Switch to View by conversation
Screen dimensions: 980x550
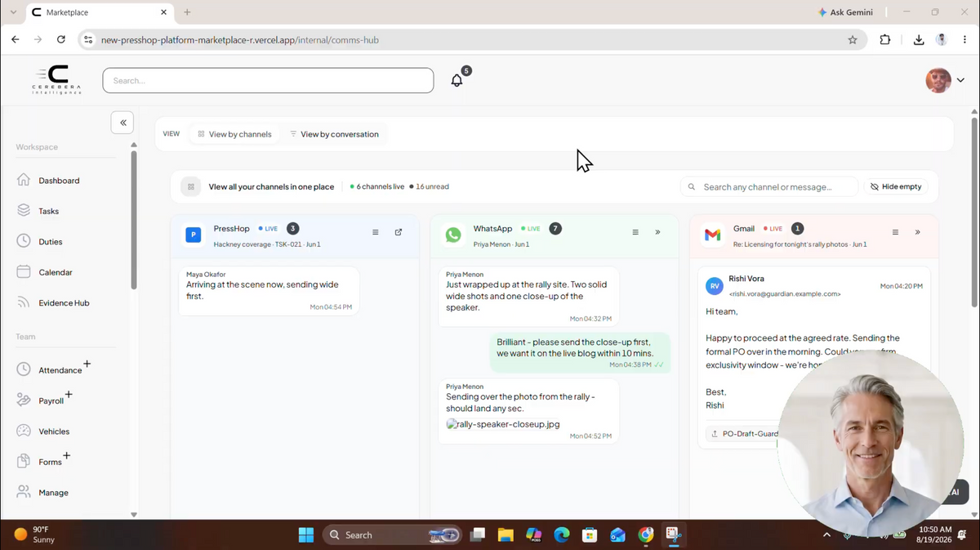click(x=334, y=134)
